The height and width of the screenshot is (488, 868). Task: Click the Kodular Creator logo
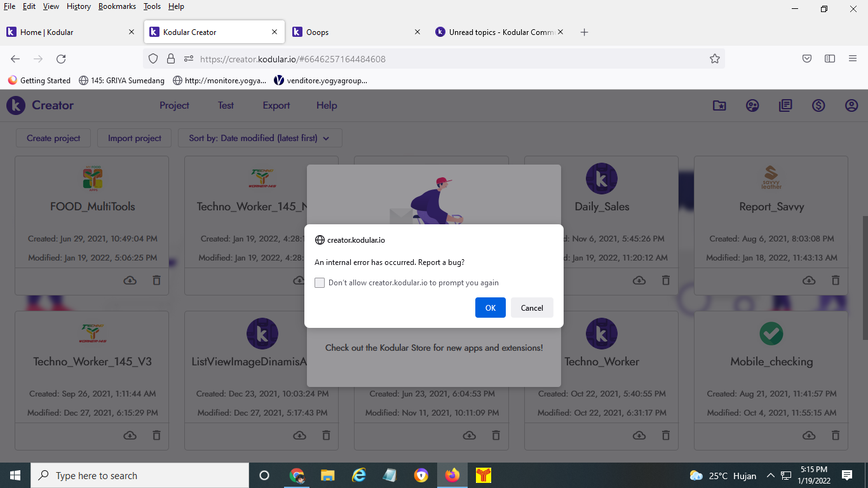(x=40, y=105)
